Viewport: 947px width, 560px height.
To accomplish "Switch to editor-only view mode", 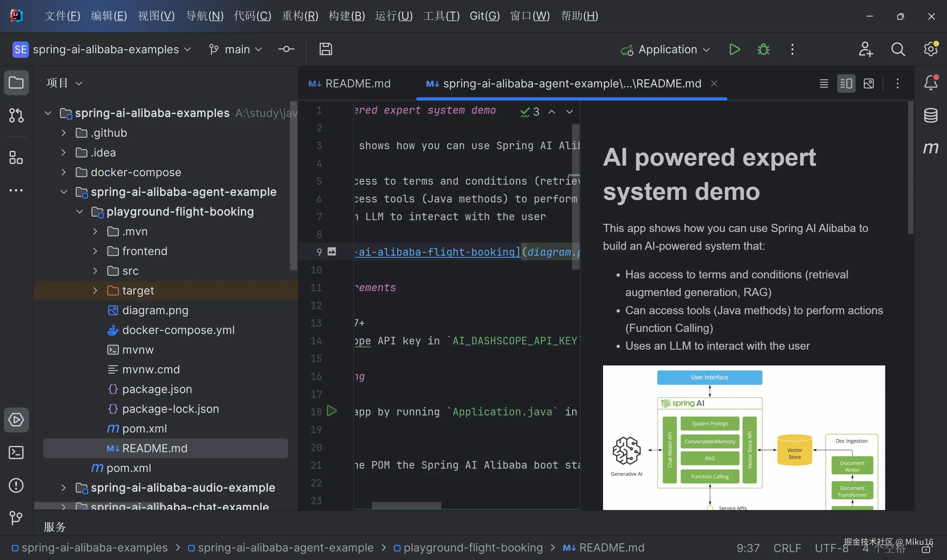I will (824, 83).
